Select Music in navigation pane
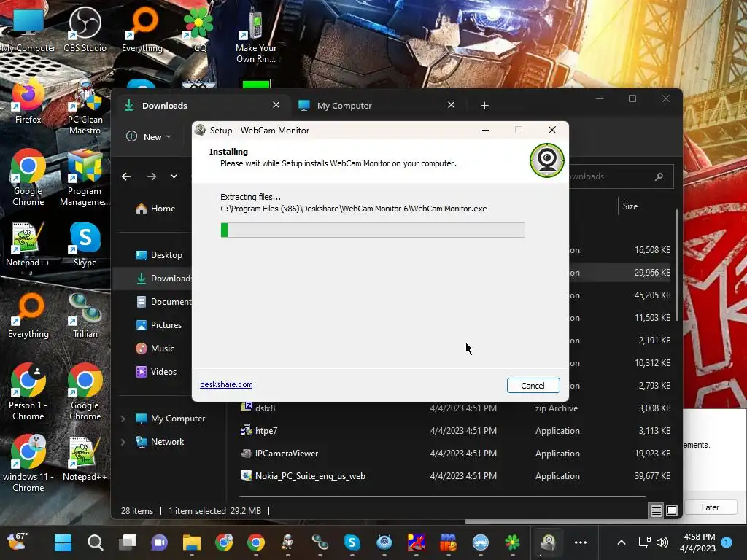747x560 pixels. click(155, 349)
